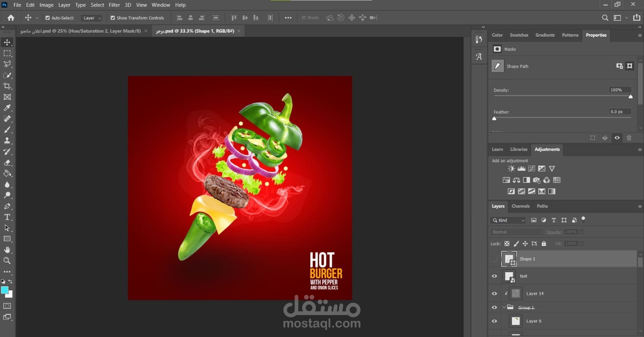Viewport: 644px width, 337px height.
Task: Toggle the Auto-Select checkbox
Action: (47, 18)
